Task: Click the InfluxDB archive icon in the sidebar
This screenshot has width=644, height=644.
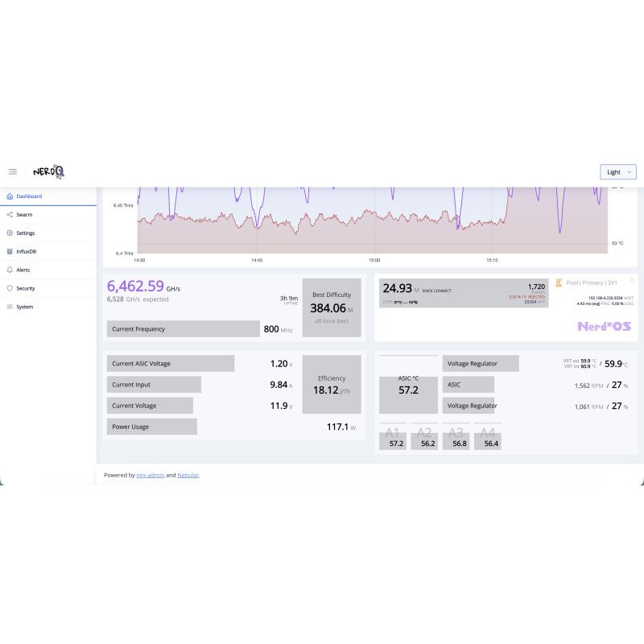Action: [10, 251]
